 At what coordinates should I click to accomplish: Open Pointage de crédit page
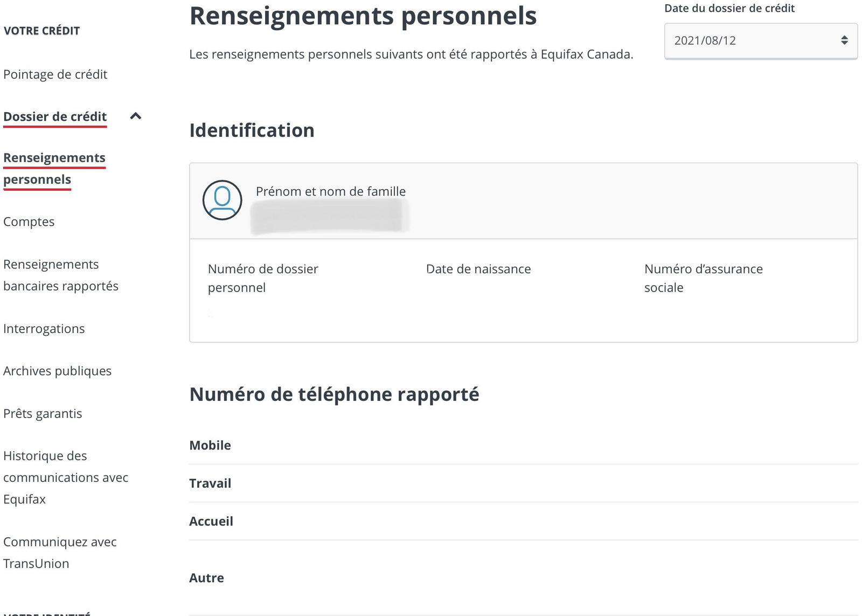tap(55, 74)
